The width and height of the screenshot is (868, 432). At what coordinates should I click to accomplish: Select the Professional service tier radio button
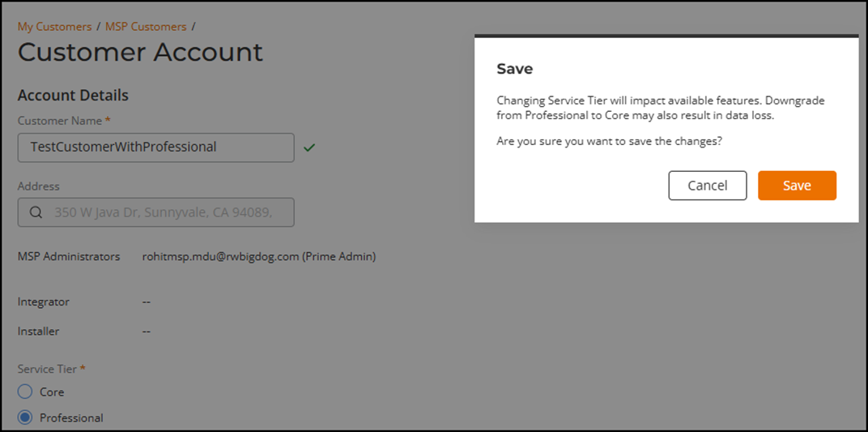click(x=25, y=417)
